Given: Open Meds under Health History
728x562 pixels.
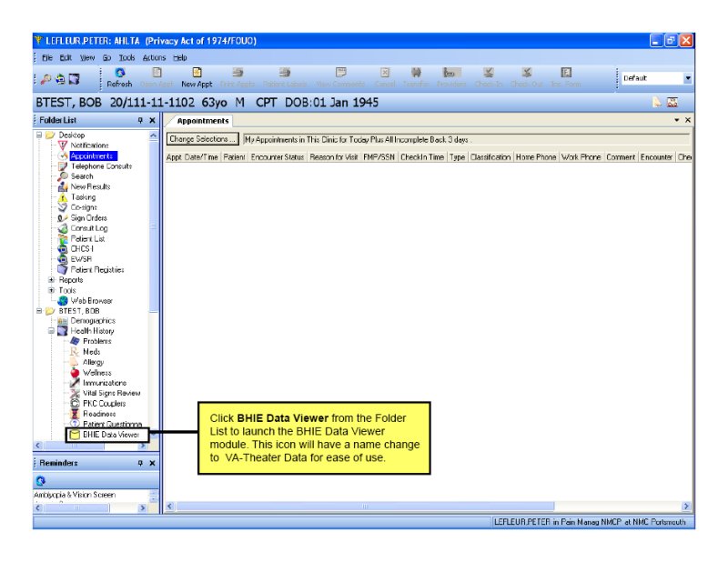Looking at the screenshot, I should click(91, 352).
